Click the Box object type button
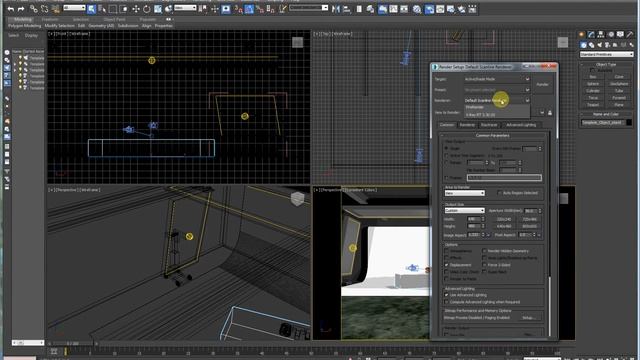 (x=593, y=77)
